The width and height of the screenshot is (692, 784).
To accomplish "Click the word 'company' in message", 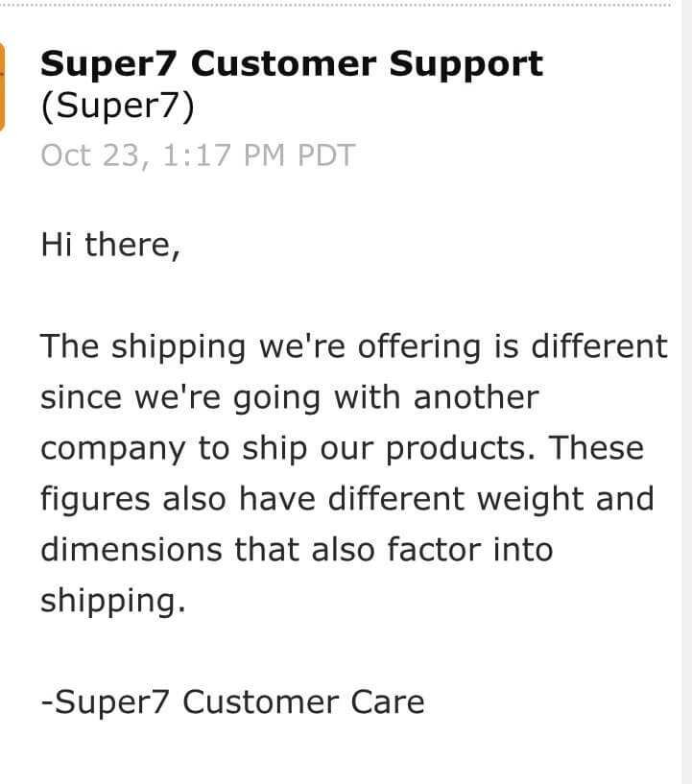I will (113, 449).
